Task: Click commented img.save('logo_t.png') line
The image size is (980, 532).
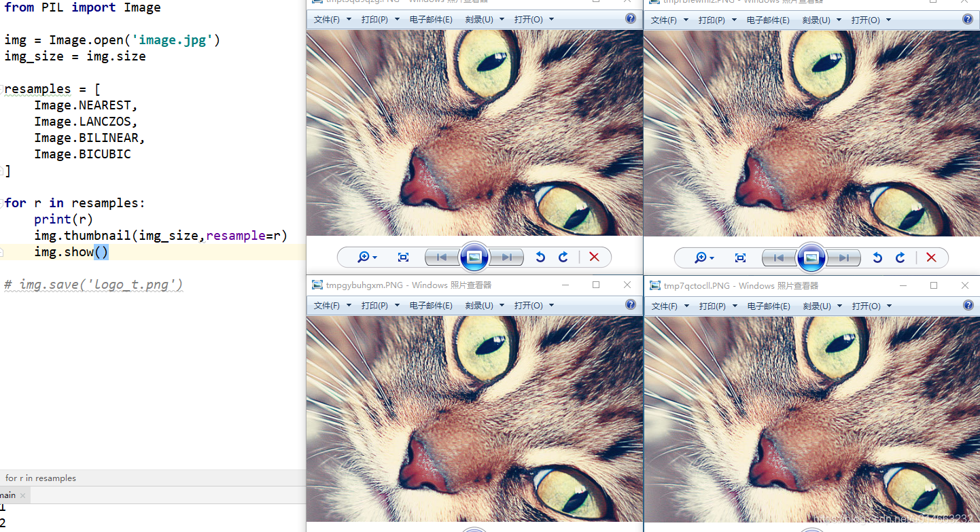Action: pyautogui.click(x=93, y=285)
